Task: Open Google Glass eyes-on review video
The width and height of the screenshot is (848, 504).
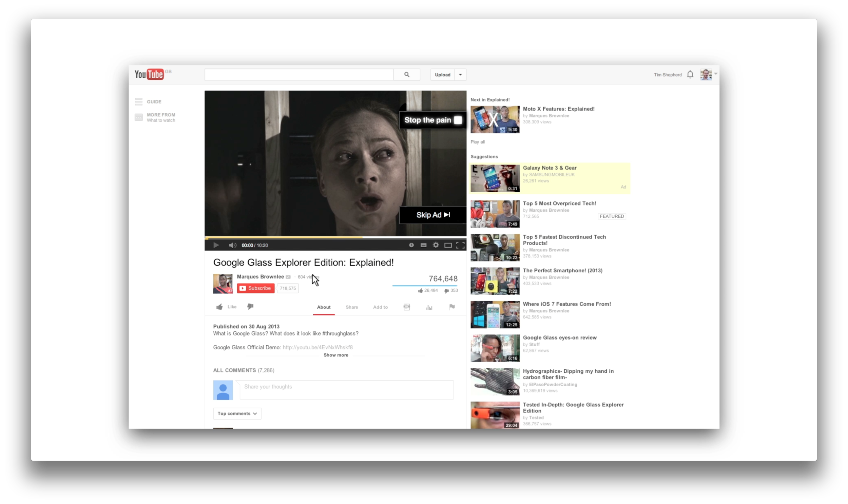Action: coord(559,337)
